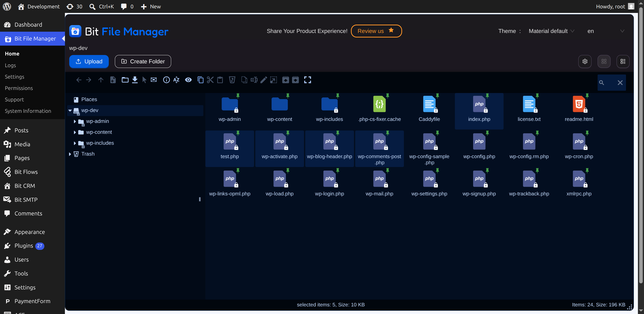Click the Howdy, root account menu
The height and width of the screenshot is (314, 644).
pos(615,7)
